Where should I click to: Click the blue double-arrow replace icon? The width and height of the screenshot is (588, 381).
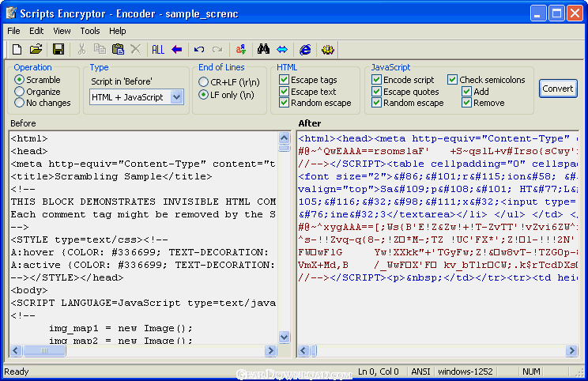point(282,49)
